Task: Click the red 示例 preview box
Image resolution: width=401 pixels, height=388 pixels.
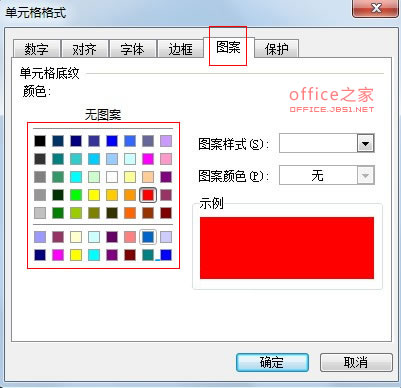Action: 287,248
